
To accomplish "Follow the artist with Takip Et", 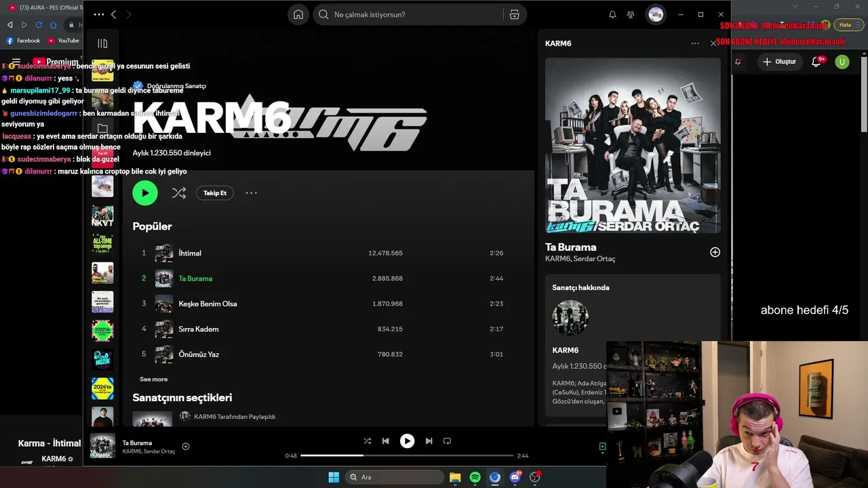I will [x=215, y=193].
